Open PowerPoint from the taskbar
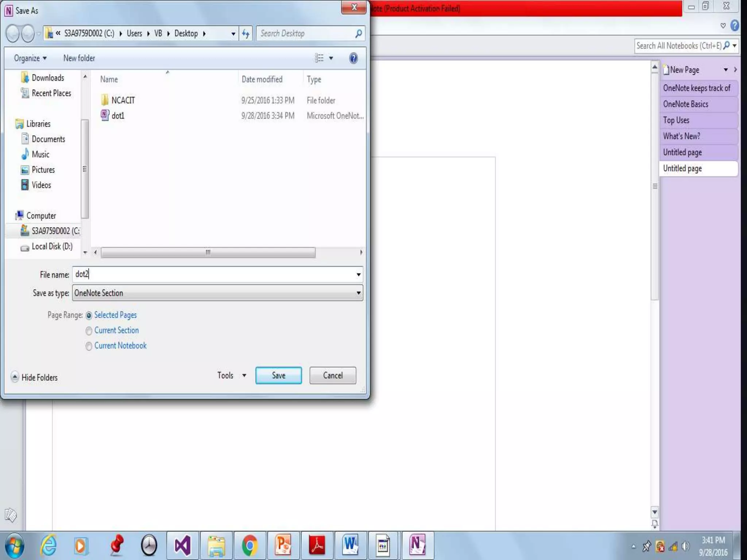Image resolution: width=747 pixels, height=560 pixels. click(x=283, y=545)
